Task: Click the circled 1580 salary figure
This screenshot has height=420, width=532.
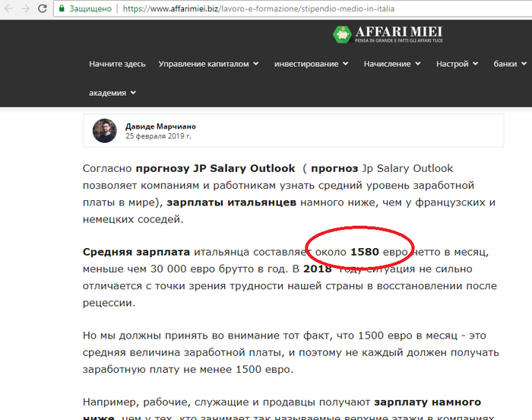Action: pos(364,250)
